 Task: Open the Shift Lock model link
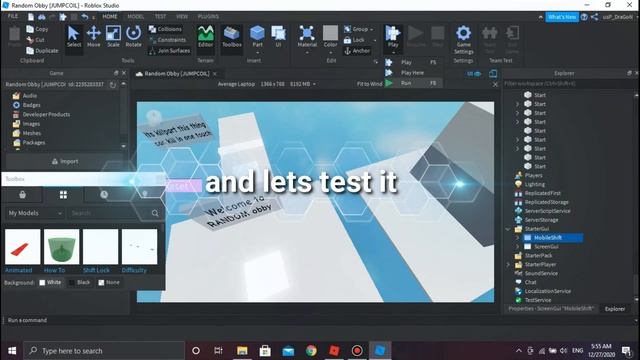(x=96, y=270)
